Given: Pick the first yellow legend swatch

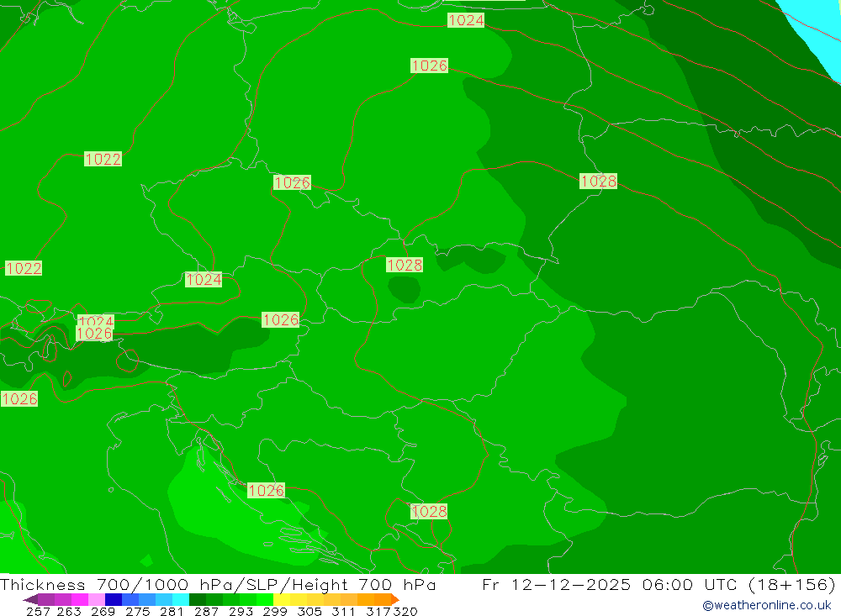Looking at the screenshot, I should tap(282, 599).
